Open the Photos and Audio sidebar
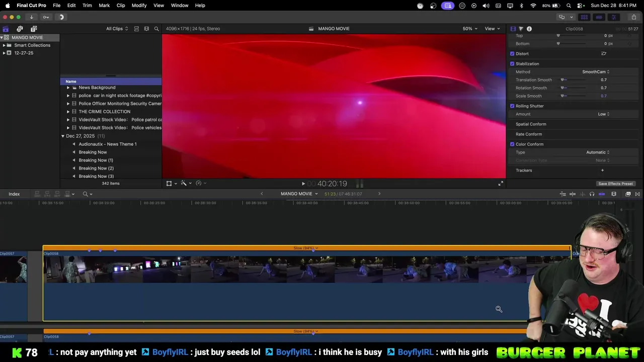The width and height of the screenshot is (644, 362). [20, 29]
